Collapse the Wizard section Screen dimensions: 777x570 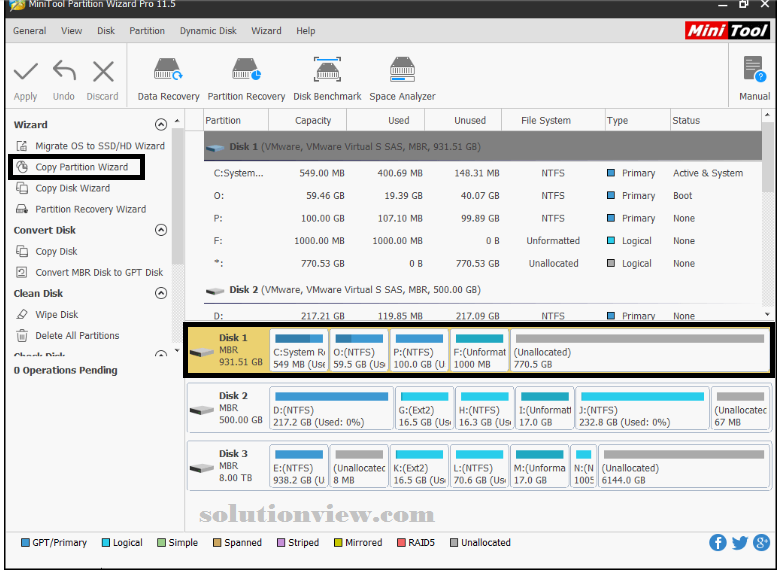pyautogui.click(x=161, y=124)
